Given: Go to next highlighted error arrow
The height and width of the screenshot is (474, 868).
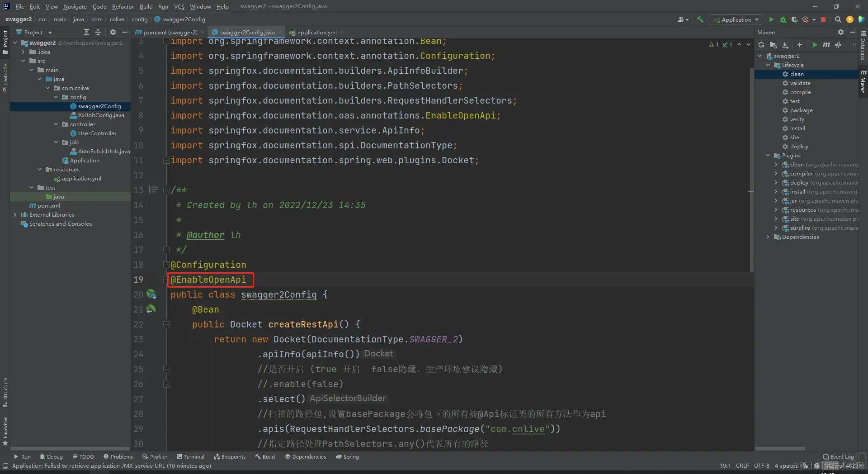Looking at the screenshot, I should (x=748, y=44).
